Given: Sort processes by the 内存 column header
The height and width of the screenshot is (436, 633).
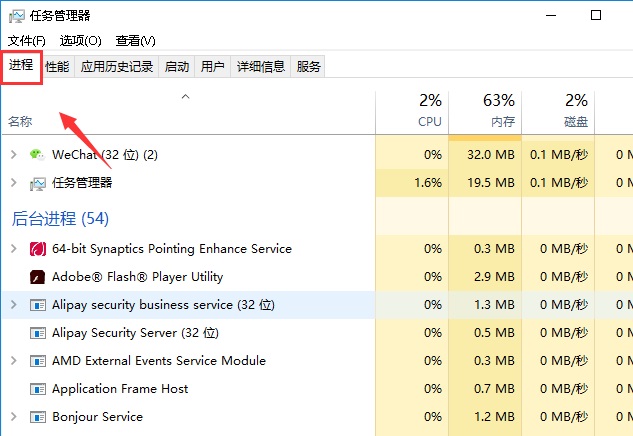Looking at the screenshot, I should 500,111.
